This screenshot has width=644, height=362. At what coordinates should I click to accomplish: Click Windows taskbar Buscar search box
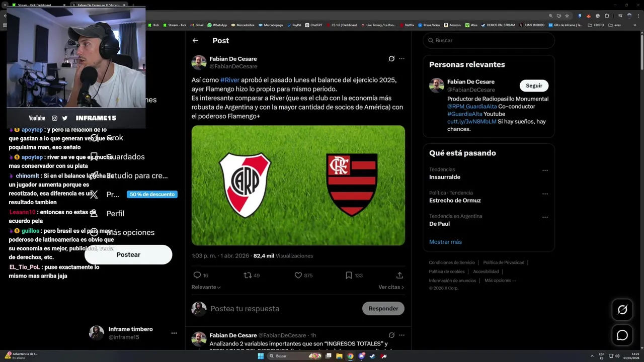tap(294, 356)
